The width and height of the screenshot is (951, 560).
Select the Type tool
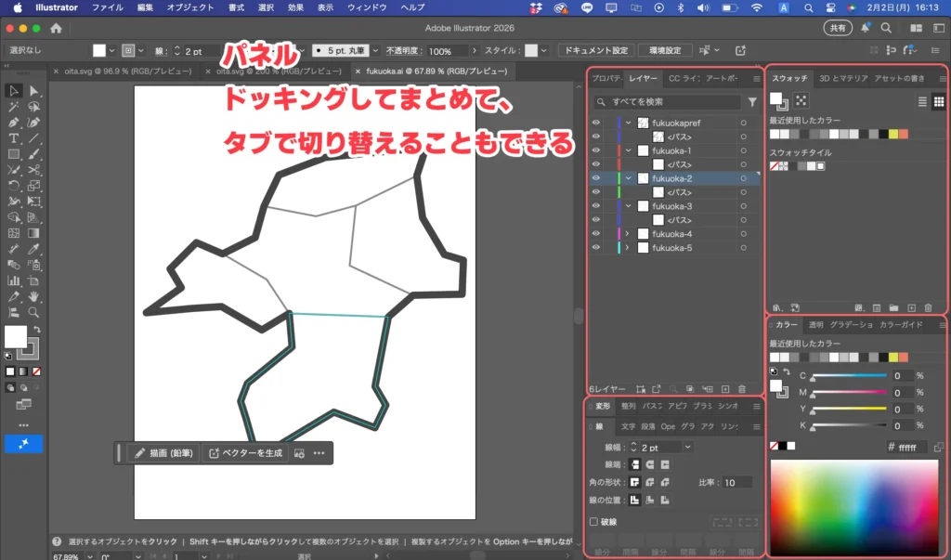point(14,138)
